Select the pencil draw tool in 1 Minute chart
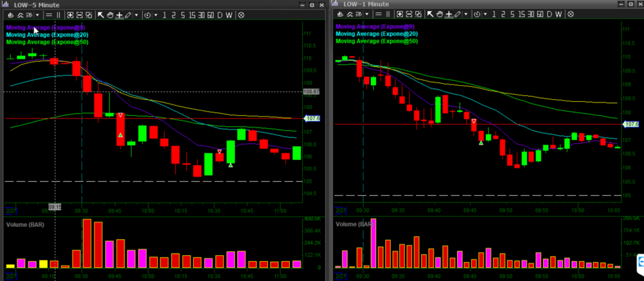The height and width of the screenshot is (281, 644). coord(457,14)
